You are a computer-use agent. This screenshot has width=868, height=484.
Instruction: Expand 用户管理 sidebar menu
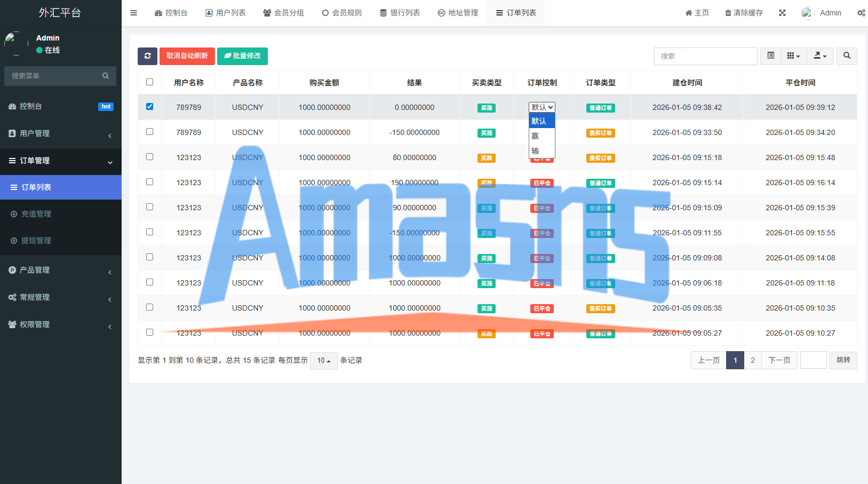(x=61, y=133)
